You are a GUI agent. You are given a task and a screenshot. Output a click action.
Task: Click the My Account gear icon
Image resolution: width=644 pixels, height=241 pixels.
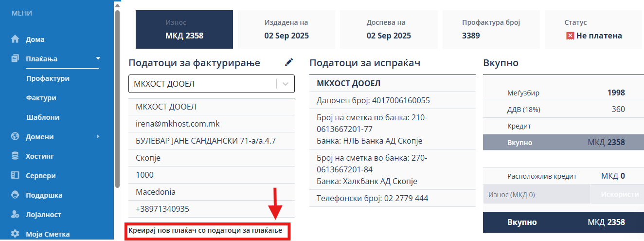point(15,234)
